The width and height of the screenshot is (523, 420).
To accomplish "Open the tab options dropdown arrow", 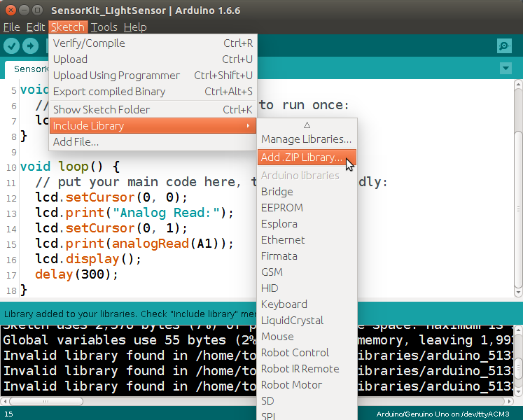I will click(x=505, y=69).
